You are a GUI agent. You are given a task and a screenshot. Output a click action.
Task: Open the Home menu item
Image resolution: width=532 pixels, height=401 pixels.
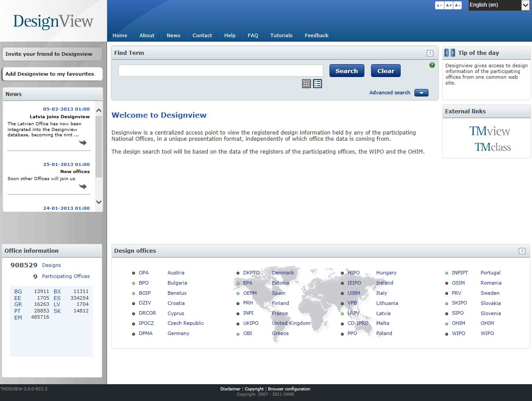coord(120,35)
